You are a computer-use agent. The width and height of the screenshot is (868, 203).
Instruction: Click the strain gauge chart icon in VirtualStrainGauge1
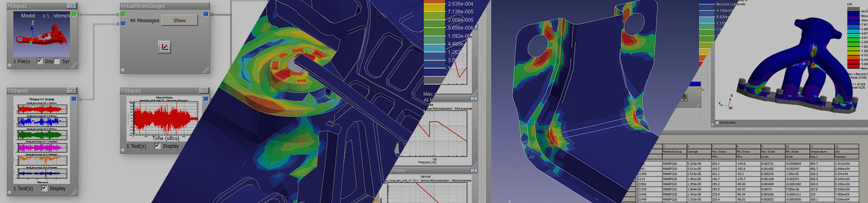tap(164, 47)
